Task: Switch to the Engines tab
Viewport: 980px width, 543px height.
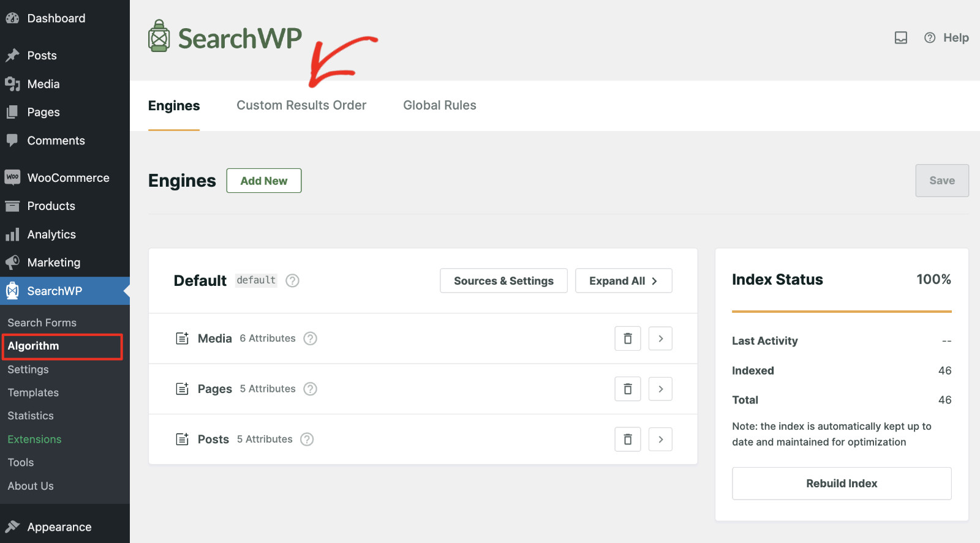Action: tap(174, 106)
